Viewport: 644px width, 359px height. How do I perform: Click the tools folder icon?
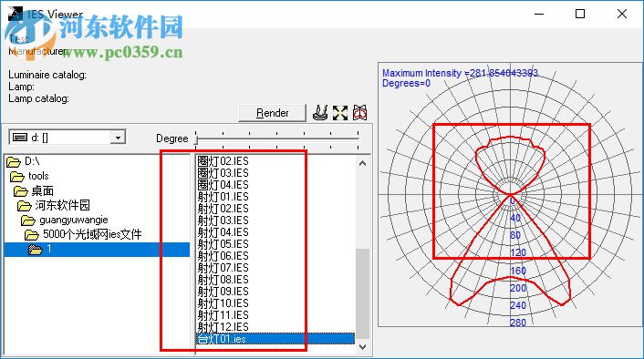pyautogui.click(x=16, y=177)
